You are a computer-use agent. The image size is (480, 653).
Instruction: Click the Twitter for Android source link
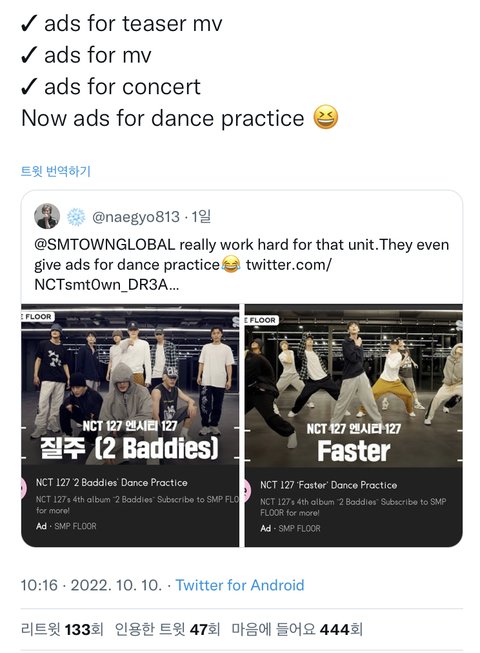(240, 585)
